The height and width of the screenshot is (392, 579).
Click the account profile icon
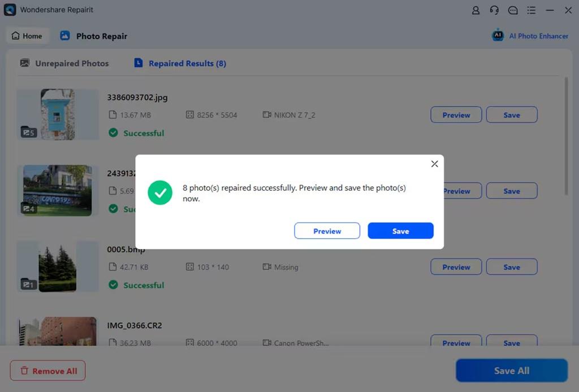tap(476, 10)
